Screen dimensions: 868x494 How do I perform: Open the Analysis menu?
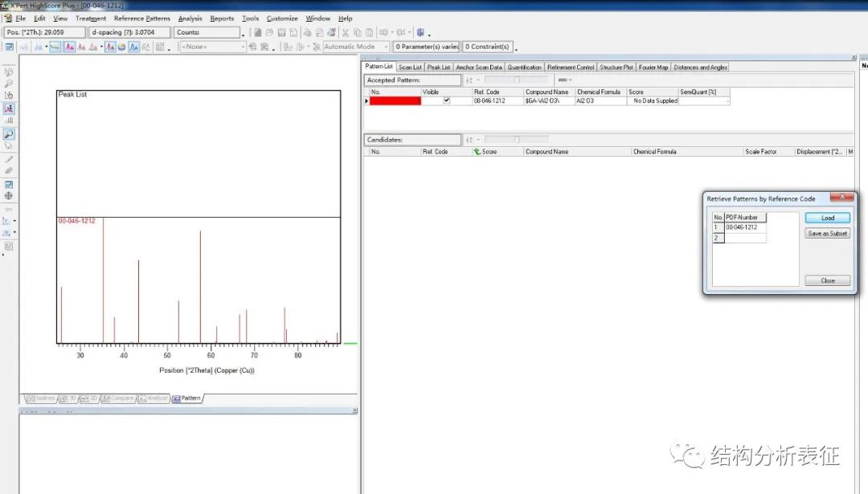190,18
